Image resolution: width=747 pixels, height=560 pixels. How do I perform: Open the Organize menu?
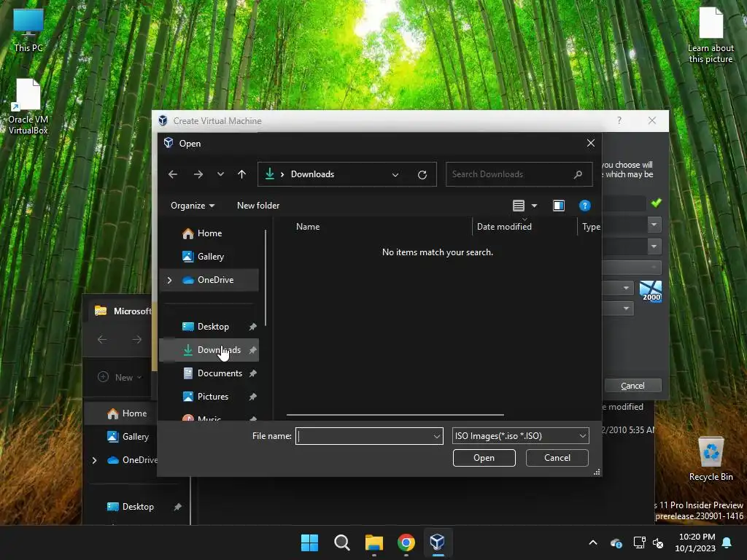[193, 205]
